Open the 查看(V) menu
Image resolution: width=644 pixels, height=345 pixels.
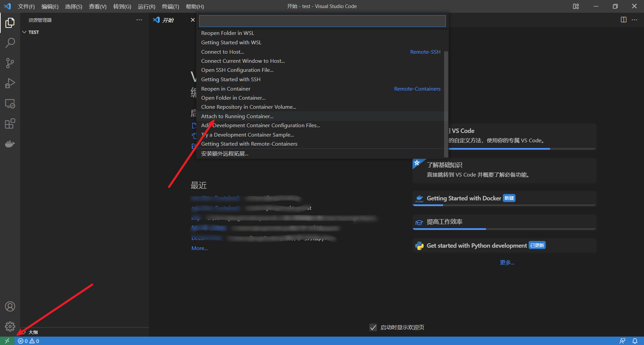coord(98,6)
